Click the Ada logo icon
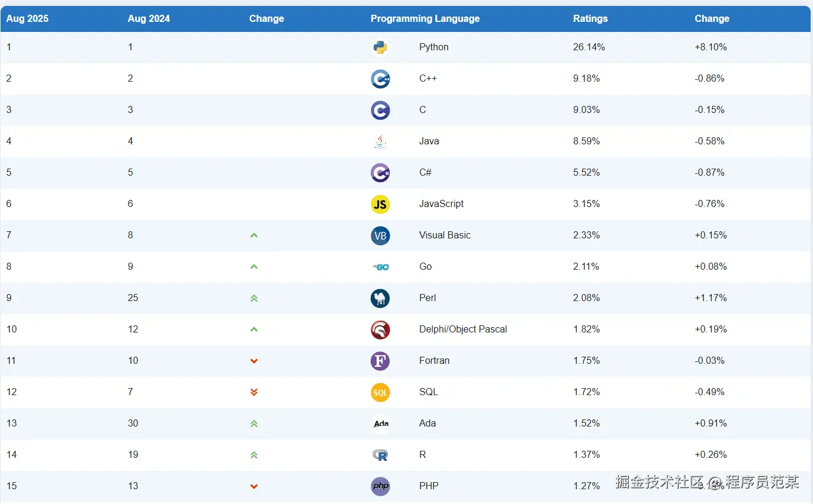Image resolution: width=813 pixels, height=504 pixels. (380, 424)
